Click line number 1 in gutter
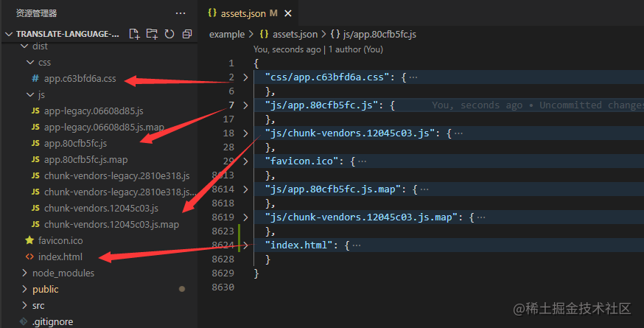This screenshot has height=328, width=644. click(231, 63)
